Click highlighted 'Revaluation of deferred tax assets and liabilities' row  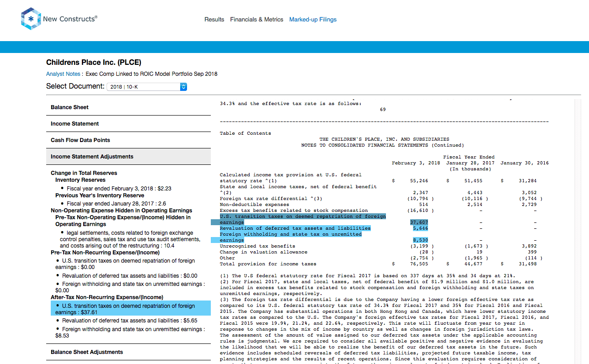[x=295, y=228]
